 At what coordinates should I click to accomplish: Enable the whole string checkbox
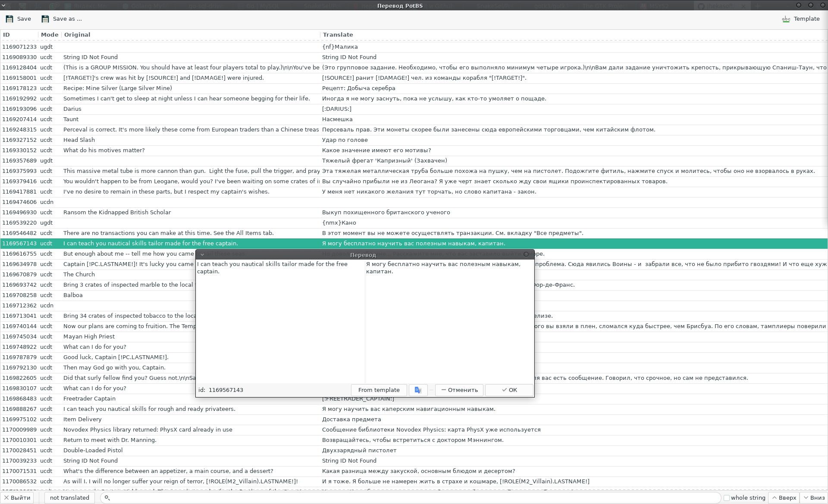click(x=727, y=498)
